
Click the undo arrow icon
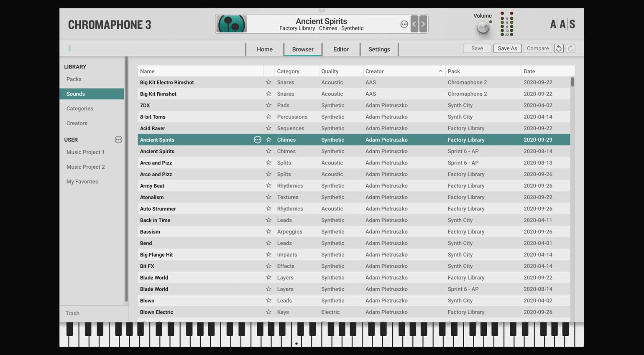559,48
